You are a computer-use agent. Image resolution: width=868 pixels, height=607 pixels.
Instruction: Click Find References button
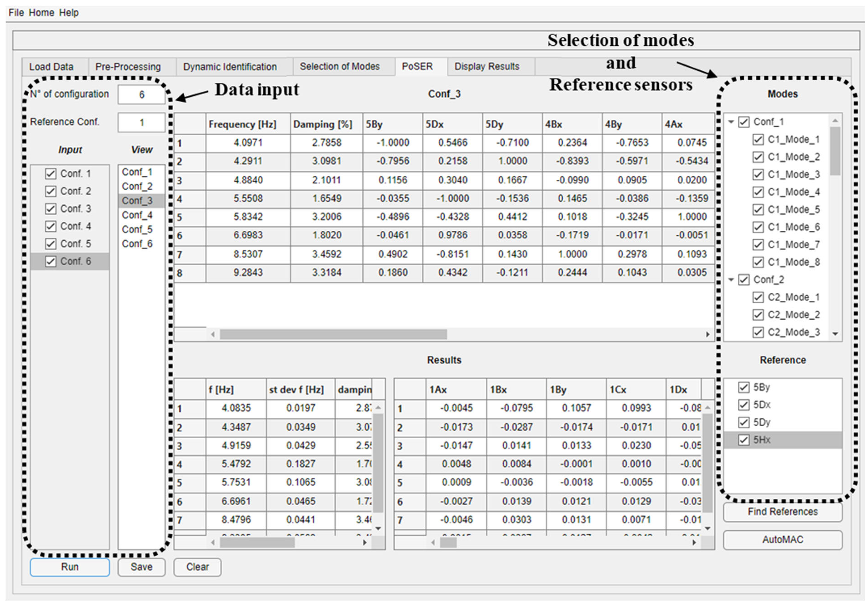coord(782,512)
